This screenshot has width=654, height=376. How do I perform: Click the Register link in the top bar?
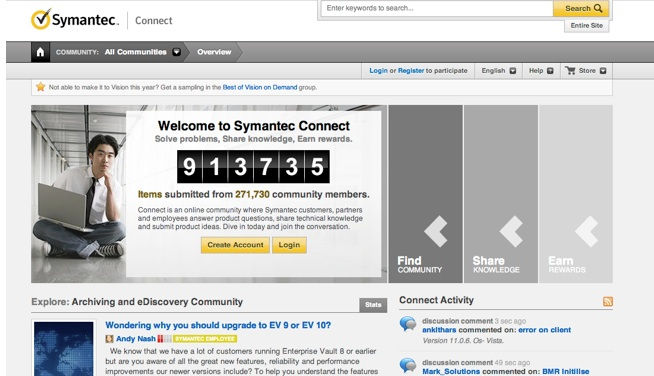click(411, 71)
